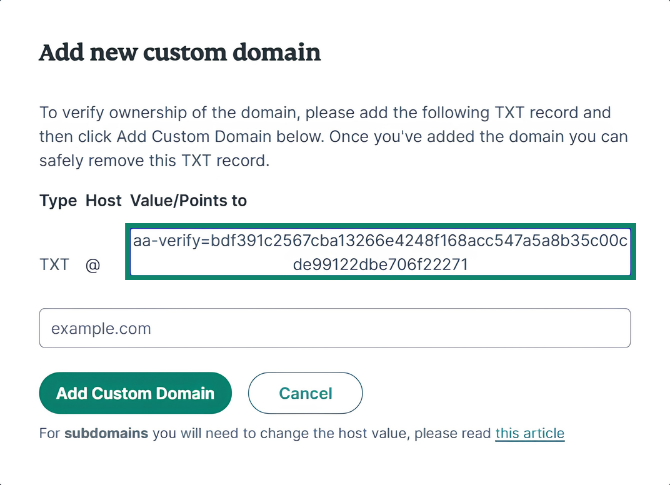Click the Add Custom Domain button
This screenshot has height=485, width=670.
[x=135, y=393]
